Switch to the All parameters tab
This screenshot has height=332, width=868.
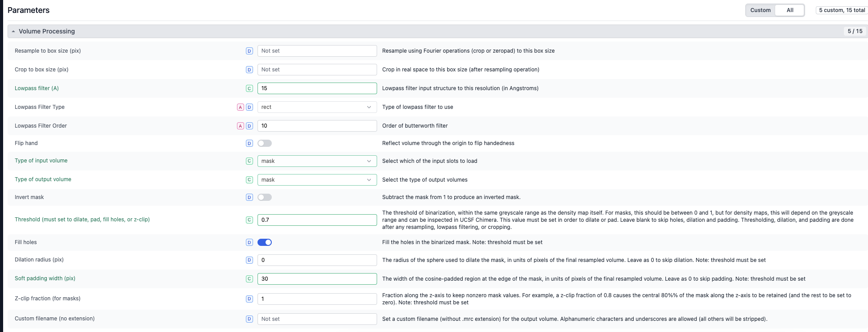[x=790, y=10]
